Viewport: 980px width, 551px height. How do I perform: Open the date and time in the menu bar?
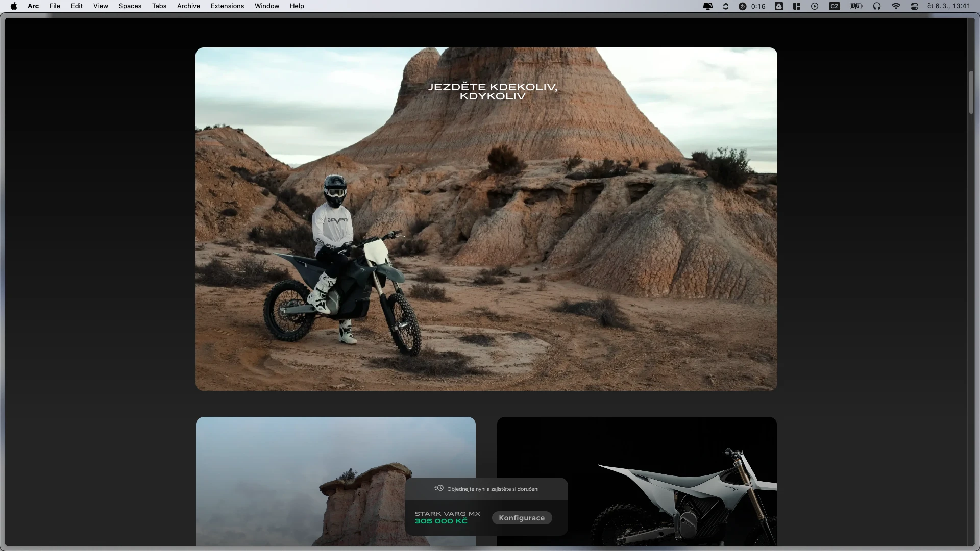click(x=948, y=6)
